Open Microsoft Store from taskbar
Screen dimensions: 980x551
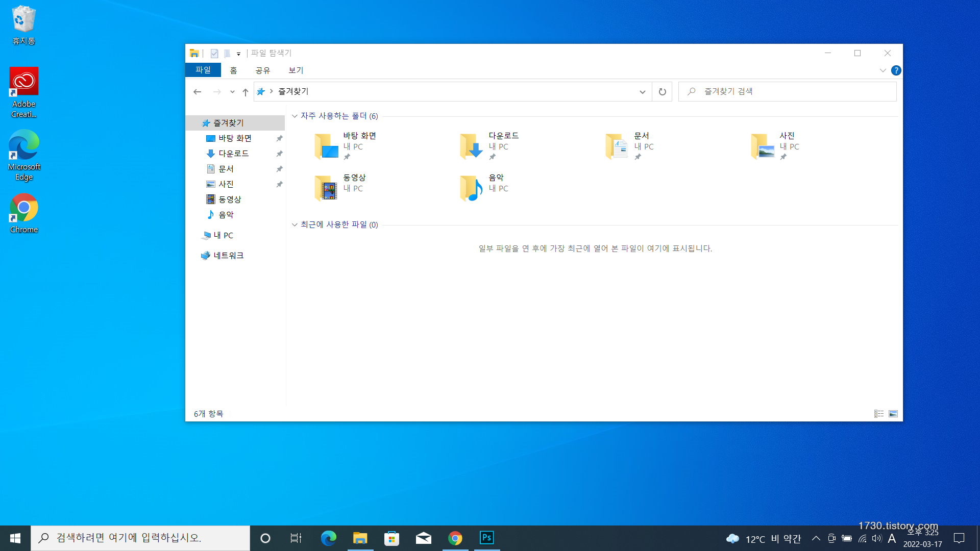point(391,538)
